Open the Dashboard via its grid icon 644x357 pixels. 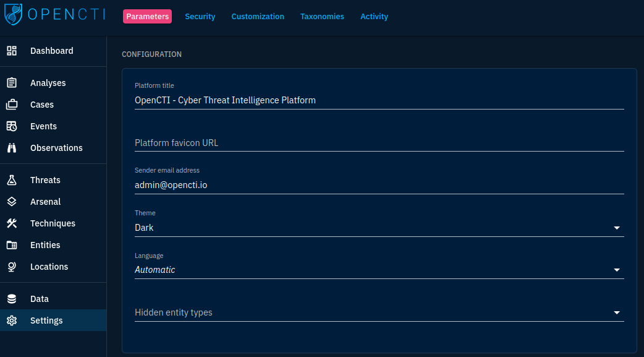tap(11, 51)
